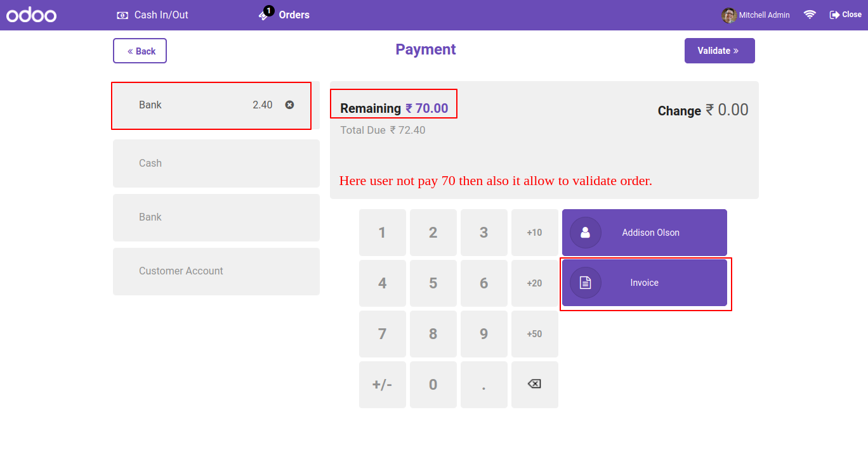The image size is (868, 450).
Task: Check the wifi connection status icon
Action: click(810, 15)
